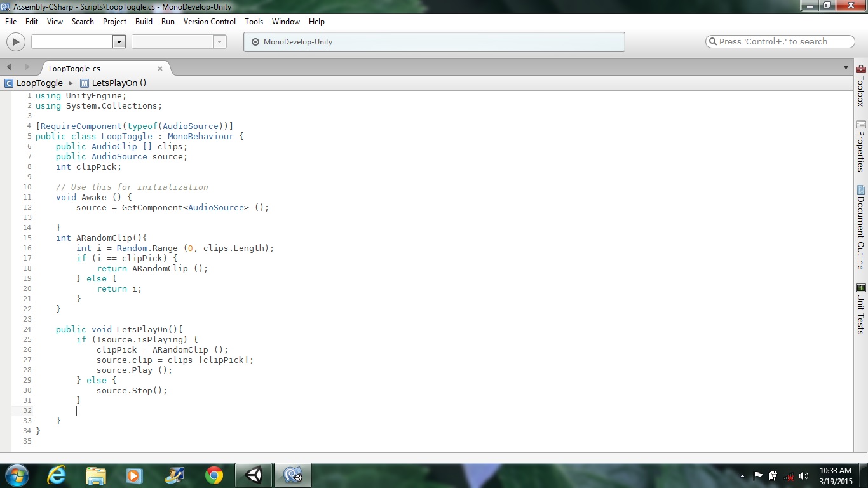Click the volume speaker tray icon
The width and height of the screenshot is (868, 488).
(804, 476)
